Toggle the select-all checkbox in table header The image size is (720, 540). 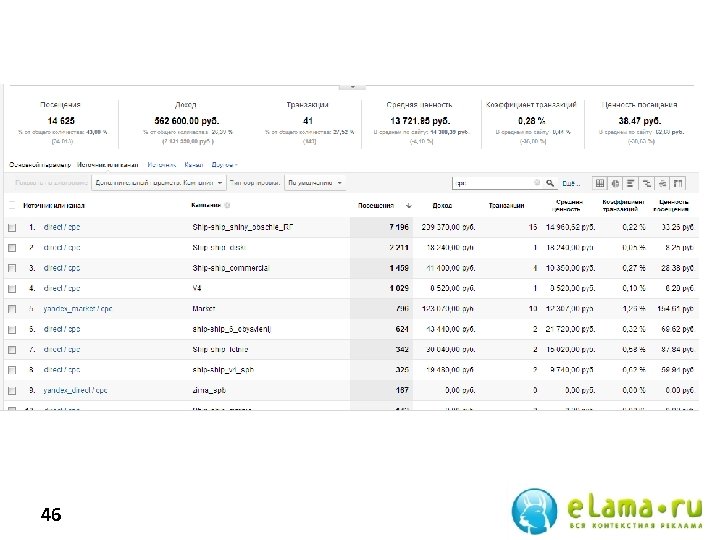pos(12,206)
